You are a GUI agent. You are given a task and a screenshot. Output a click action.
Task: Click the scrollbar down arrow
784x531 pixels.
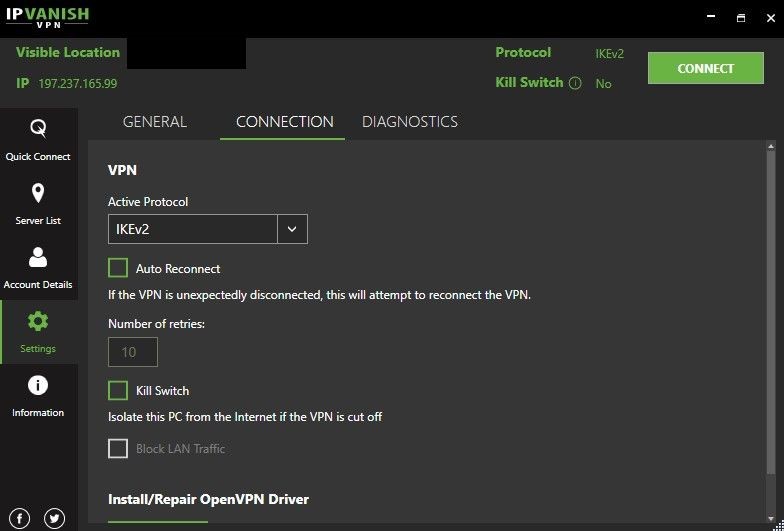pyautogui.click(x=770, y=518)
